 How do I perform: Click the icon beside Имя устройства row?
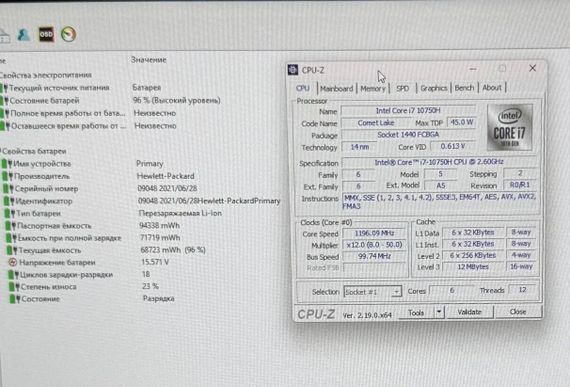tap(7, 164)
